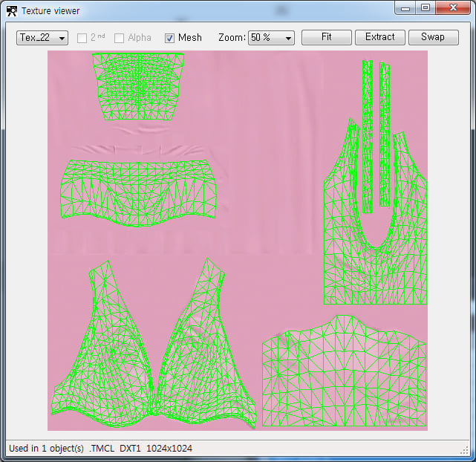Click the bottom-right UV mesh panel
The width and height of the screenshot is (476, 462).
tap(344, 371)
